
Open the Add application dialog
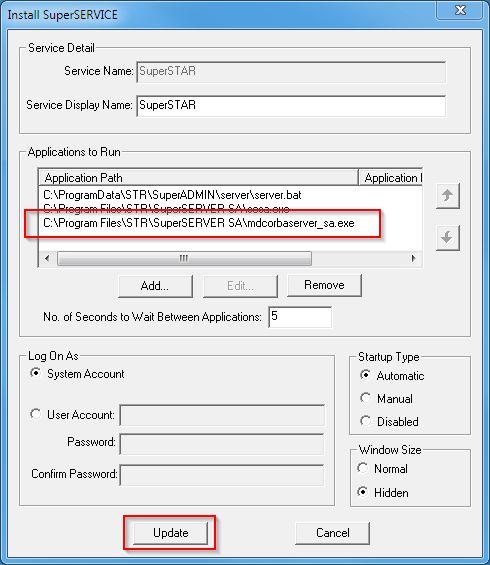click(155, 286)
